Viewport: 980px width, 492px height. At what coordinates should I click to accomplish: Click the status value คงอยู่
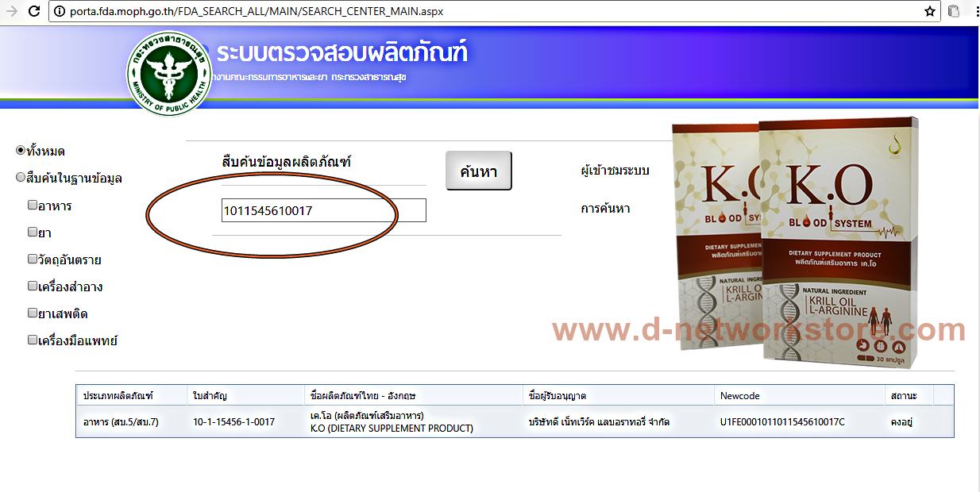tap(901, 422)
